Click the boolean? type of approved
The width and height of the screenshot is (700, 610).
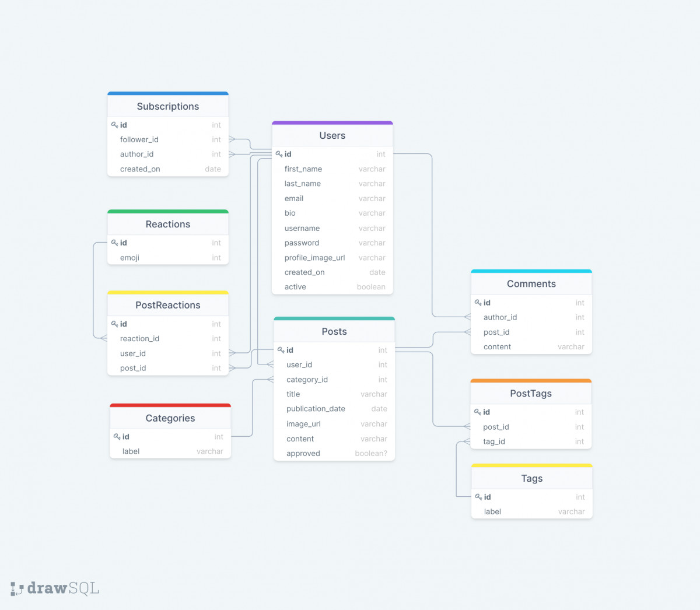(371, 453)
